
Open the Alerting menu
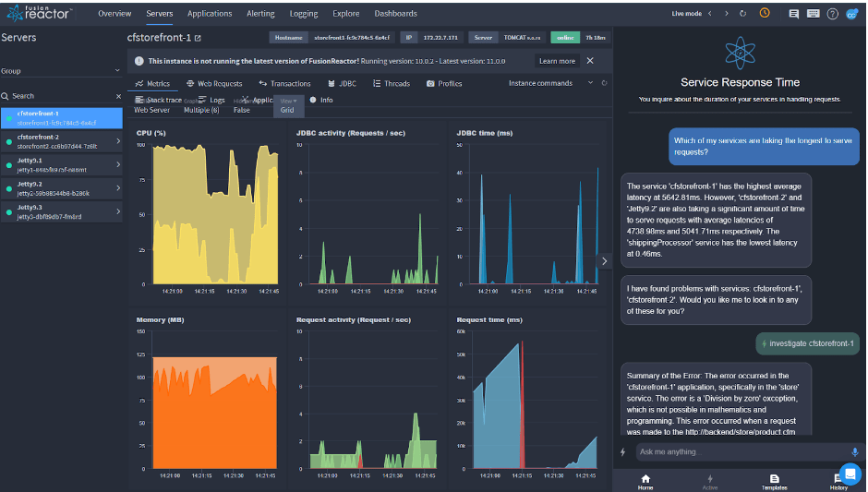pos(260,13)
